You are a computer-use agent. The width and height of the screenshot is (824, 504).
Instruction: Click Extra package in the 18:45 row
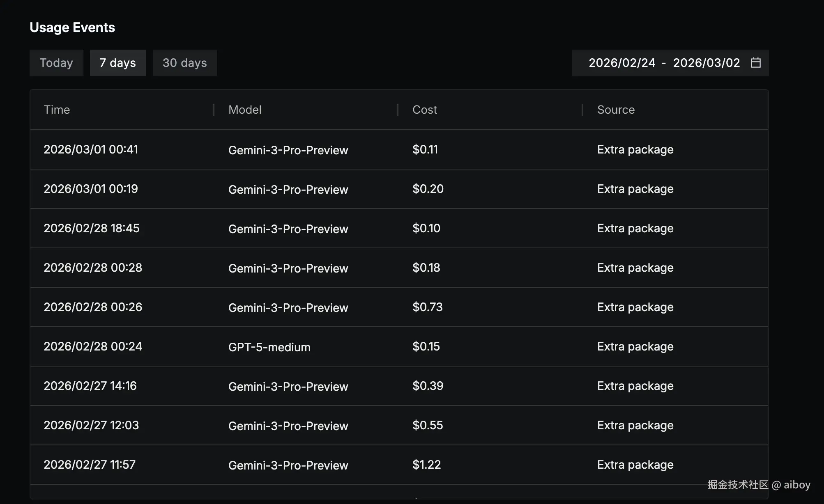coord(635,228)
